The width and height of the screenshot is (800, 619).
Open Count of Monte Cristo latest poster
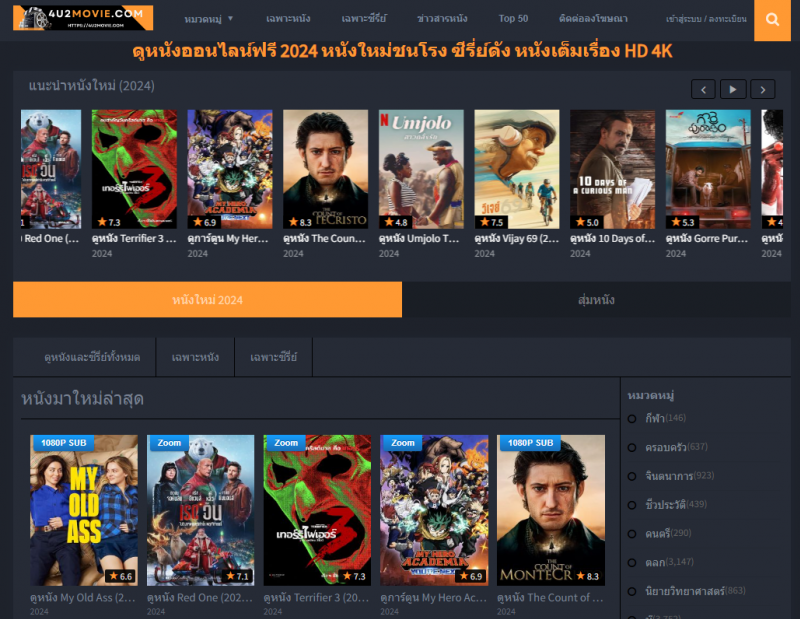point(551,510)
